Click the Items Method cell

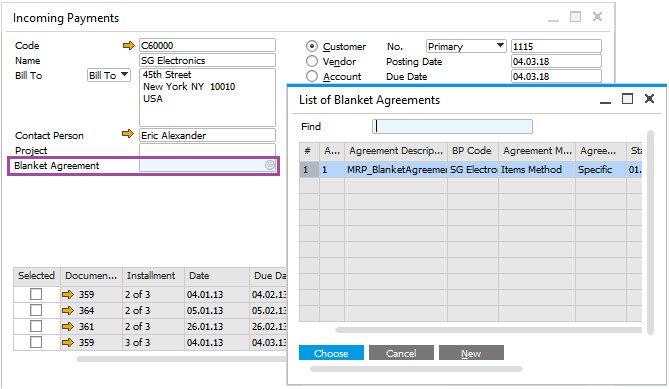tap(537, 170)
